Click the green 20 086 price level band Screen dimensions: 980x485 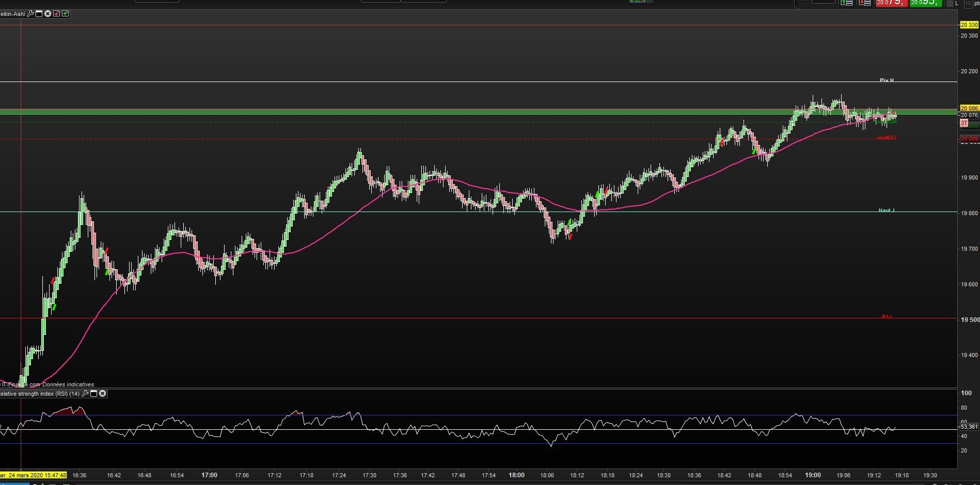[478, 111]
